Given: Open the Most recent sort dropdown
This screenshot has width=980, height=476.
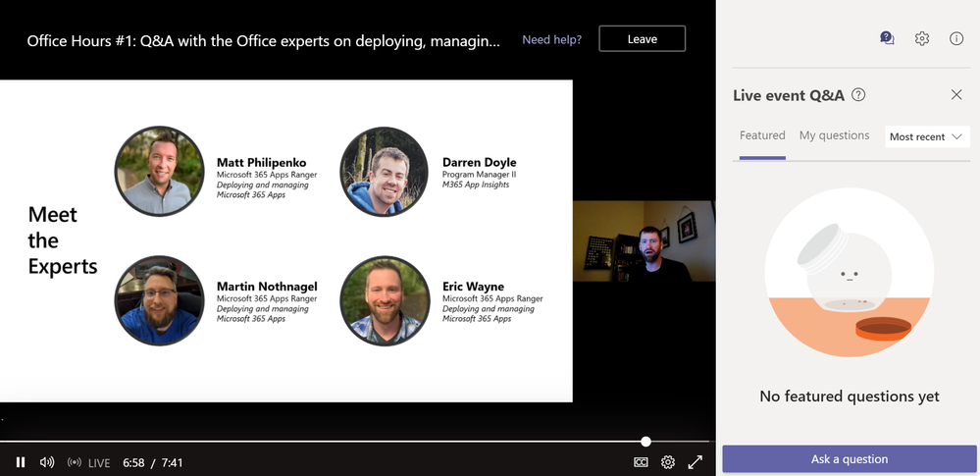Looking at the screenshot, I should pos(927,136).
